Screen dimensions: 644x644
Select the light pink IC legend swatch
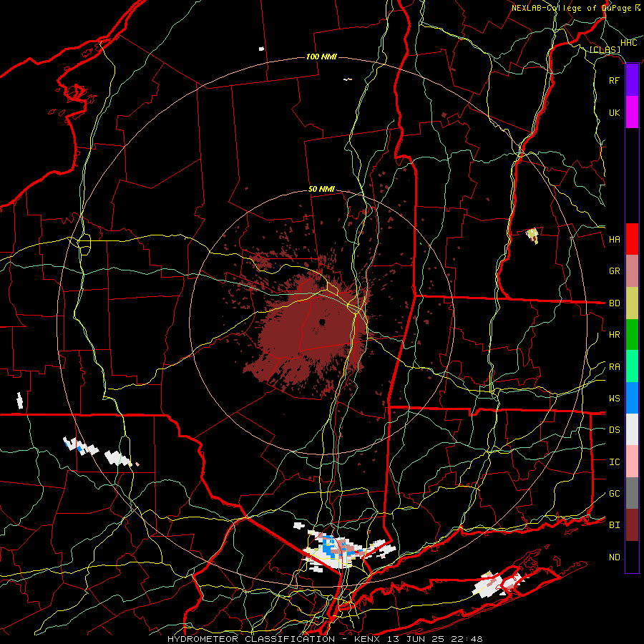click(632, 462)
